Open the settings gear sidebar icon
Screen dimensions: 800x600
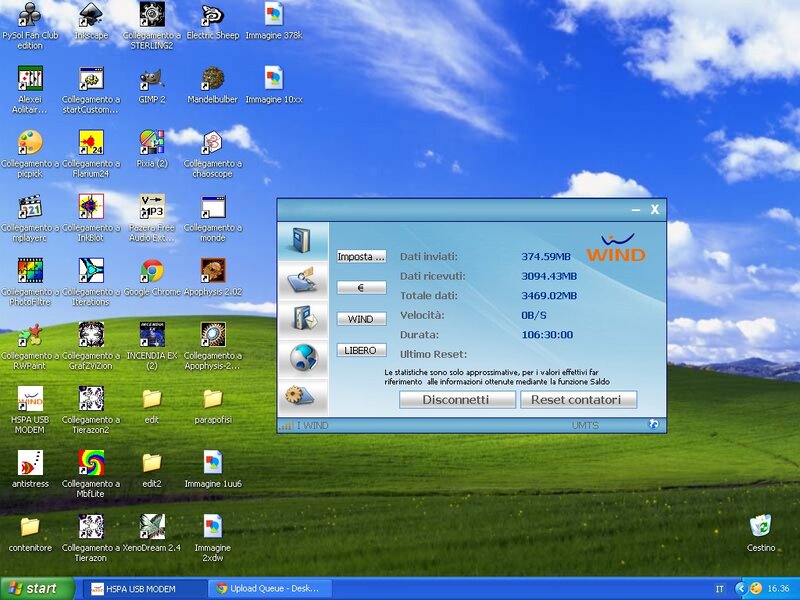[303, 396]
